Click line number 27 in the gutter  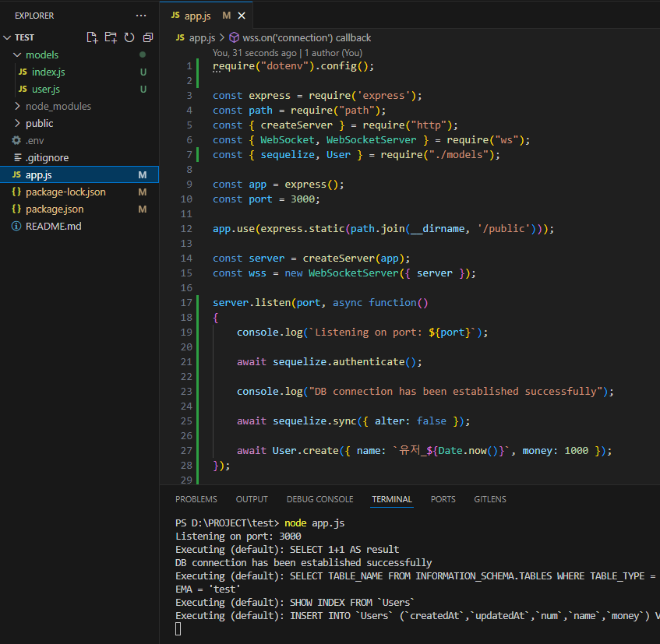point(186,451)
